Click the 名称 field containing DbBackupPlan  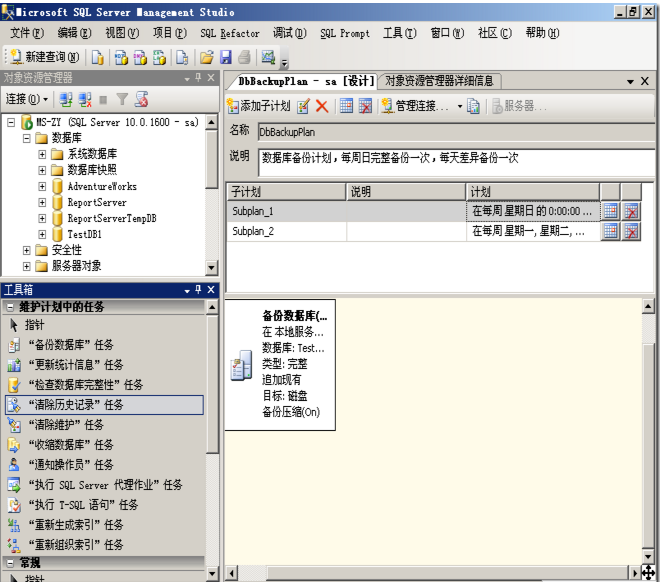coord(456,132)
